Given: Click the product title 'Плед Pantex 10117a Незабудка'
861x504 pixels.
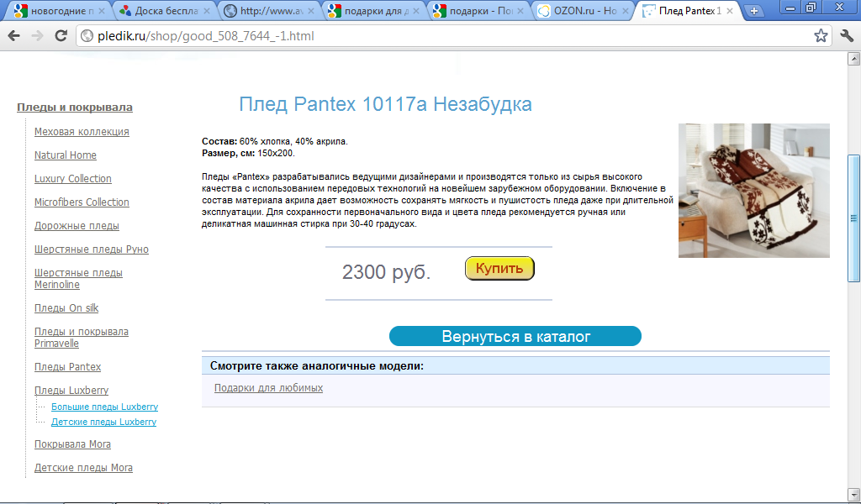Looking at the screenshot, I should click(385, 104).
